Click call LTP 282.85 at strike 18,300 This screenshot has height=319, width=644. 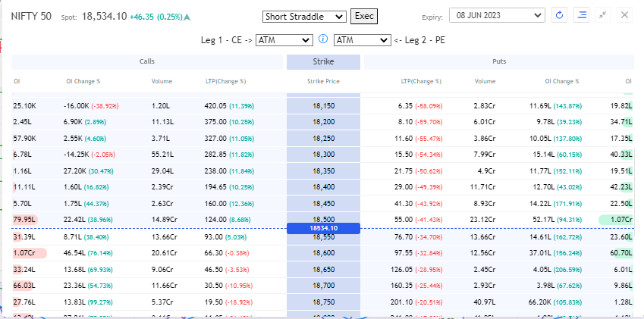coord(215,155)
